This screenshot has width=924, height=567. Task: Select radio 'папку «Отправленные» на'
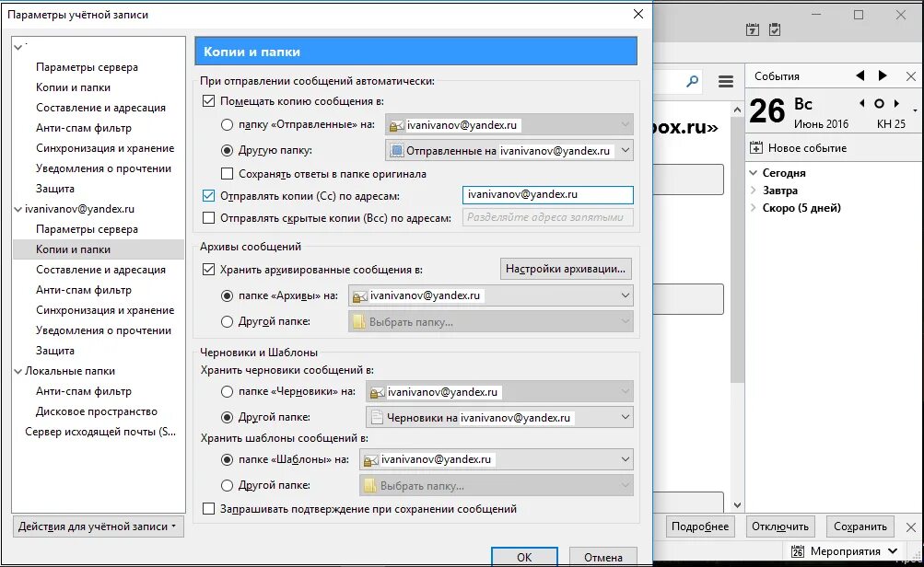227,125
